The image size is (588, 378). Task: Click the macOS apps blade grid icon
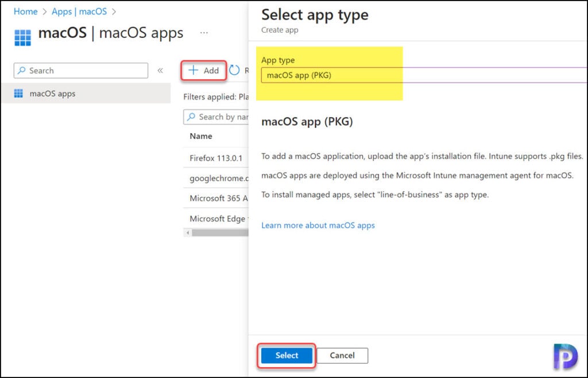tap(22, 37)
